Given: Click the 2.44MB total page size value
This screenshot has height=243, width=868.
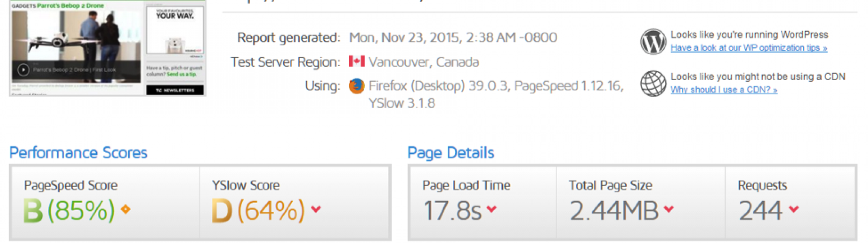Looking at the screenshot, I should tap(614, 211).
